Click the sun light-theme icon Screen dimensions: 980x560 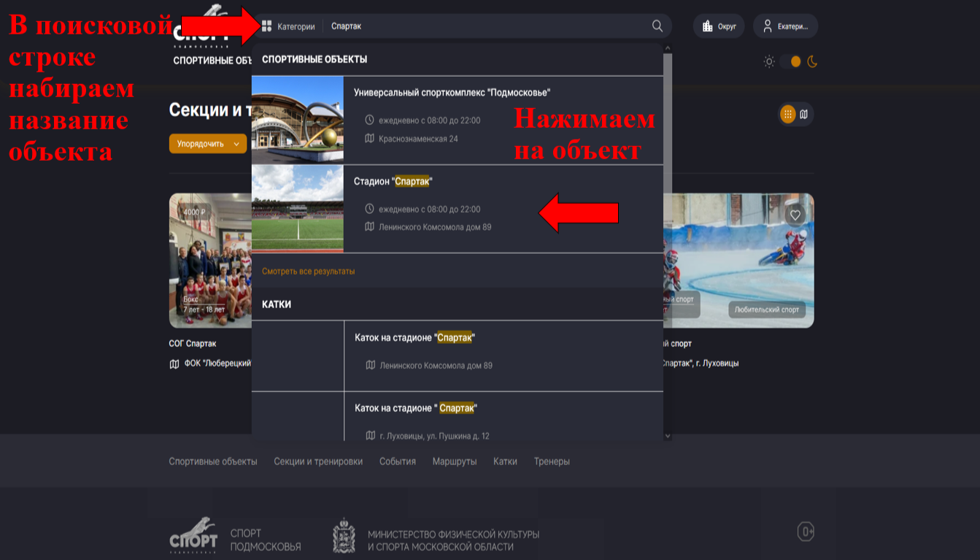point(768,61)
